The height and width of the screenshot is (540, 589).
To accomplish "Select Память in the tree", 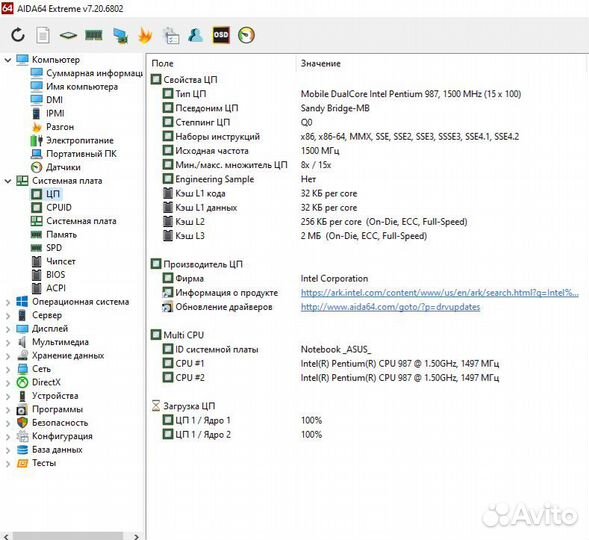I will pyautogui.click(x=54, y=235).
